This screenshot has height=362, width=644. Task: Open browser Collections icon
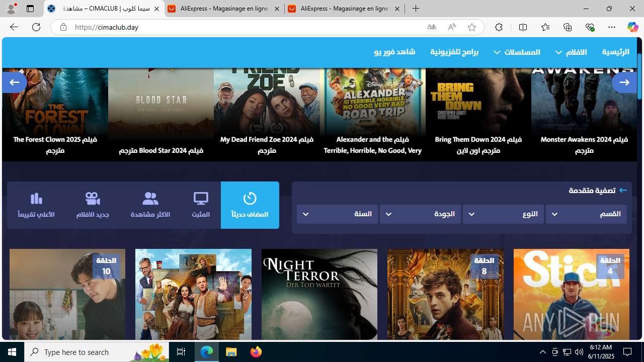568,27
